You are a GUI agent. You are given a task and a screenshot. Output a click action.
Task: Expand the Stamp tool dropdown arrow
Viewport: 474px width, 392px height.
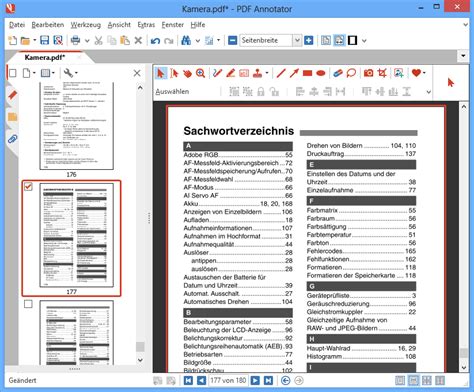[x=267, y=73]
